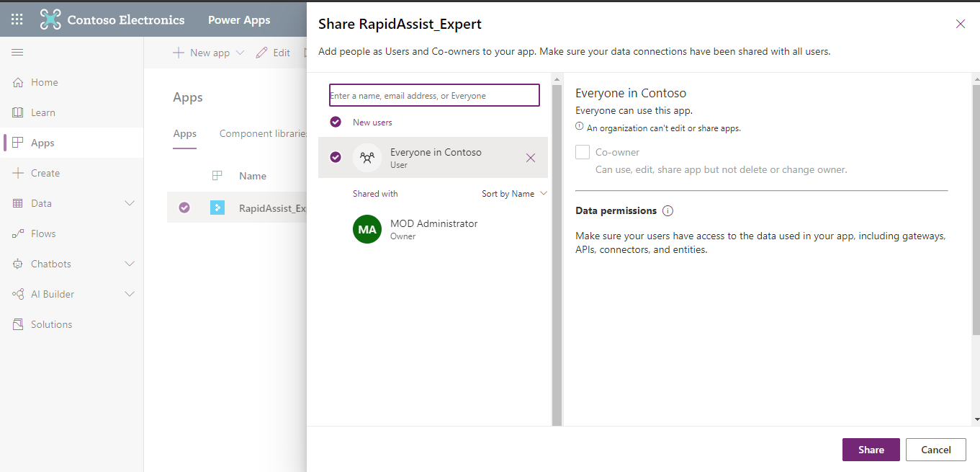
Task: Click the RapidAssist_Expert app tile icon
Action: pyautogui.click(x=217, y=208)
